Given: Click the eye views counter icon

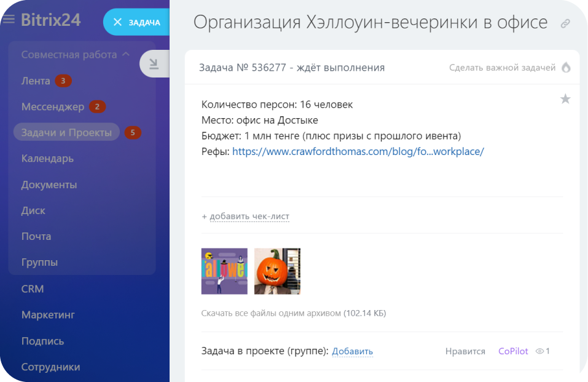Looking at the screenshot, I should click(x=540, y=351).
